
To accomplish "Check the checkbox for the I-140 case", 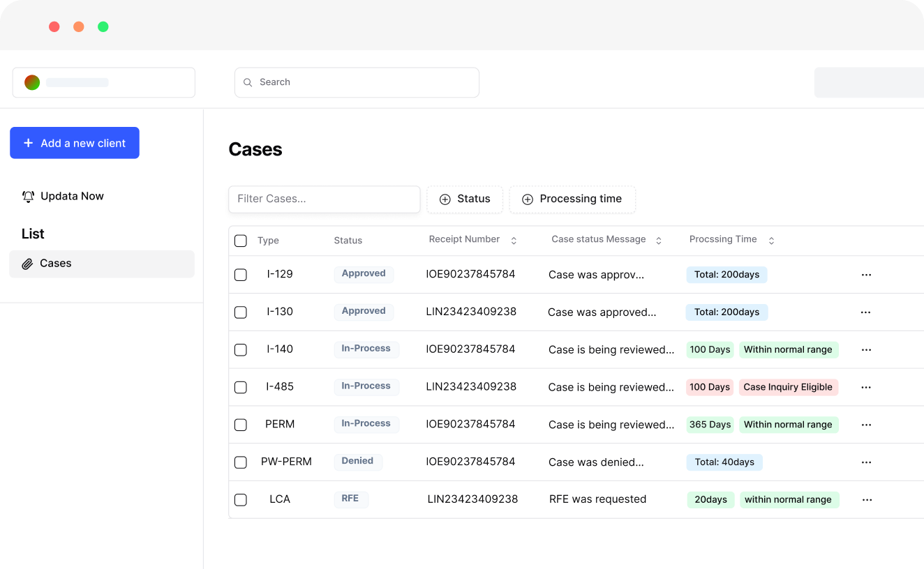I will (241, 349).
